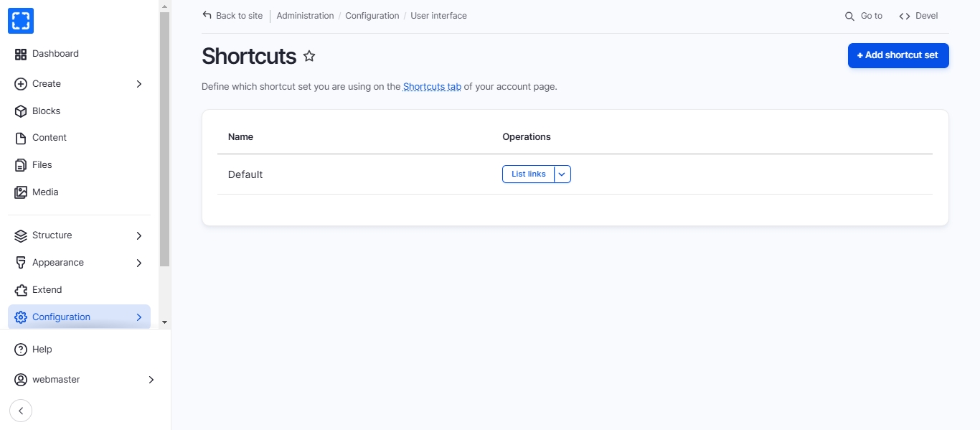Open the Extend modules page
The width and height of the screenshot is (980, 430).
(x=47, y=290)
